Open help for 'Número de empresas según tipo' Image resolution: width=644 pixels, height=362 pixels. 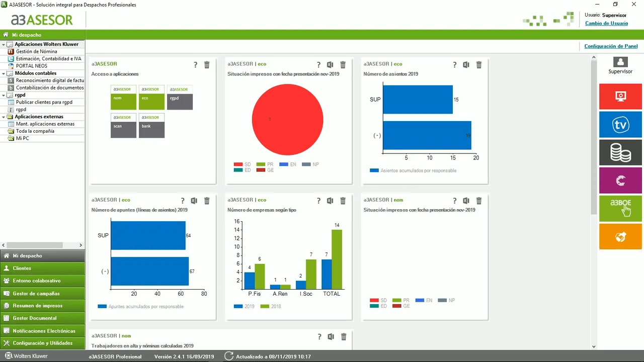pyautogui.click(x=318, y=201)
